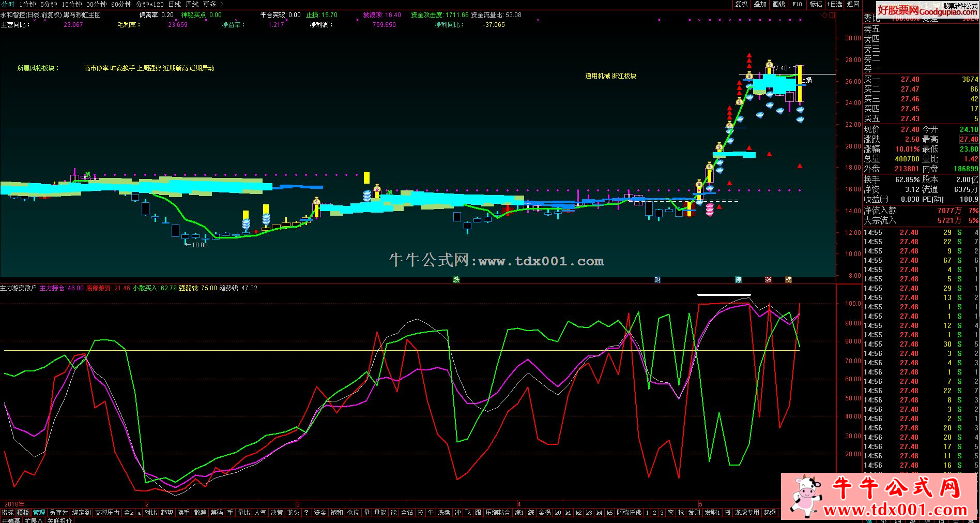Click the question mark indicator button

[306, 513]
